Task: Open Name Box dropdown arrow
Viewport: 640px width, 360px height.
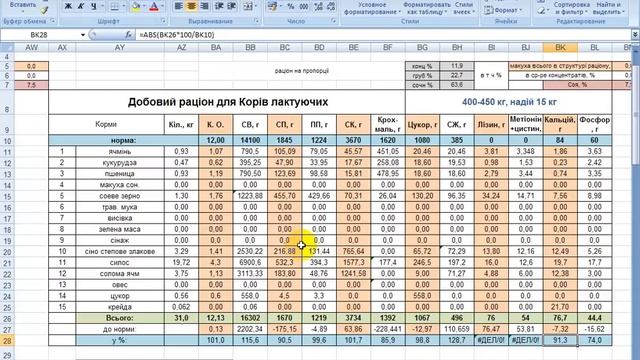Action: (x=83, y=35)
